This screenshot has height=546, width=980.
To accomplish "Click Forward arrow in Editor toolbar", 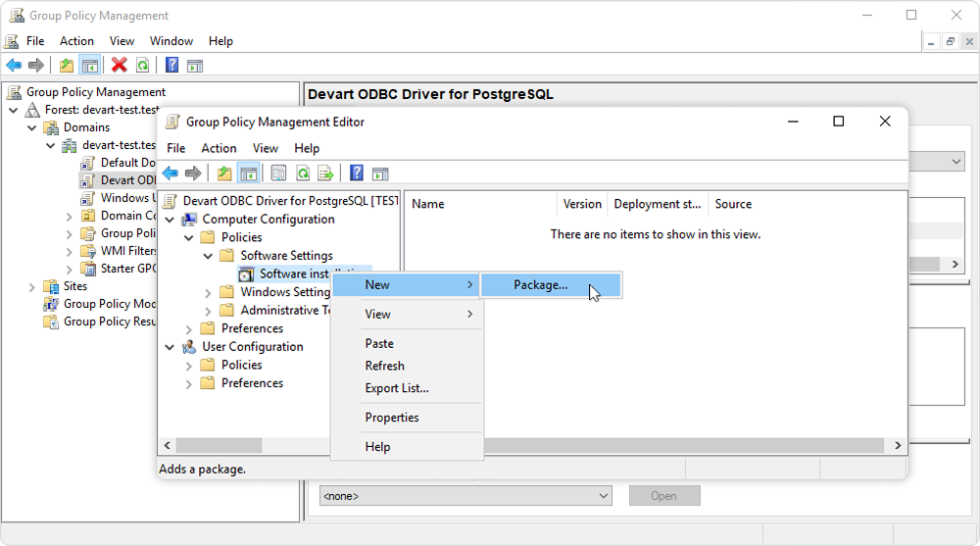I will pos(193,174).
